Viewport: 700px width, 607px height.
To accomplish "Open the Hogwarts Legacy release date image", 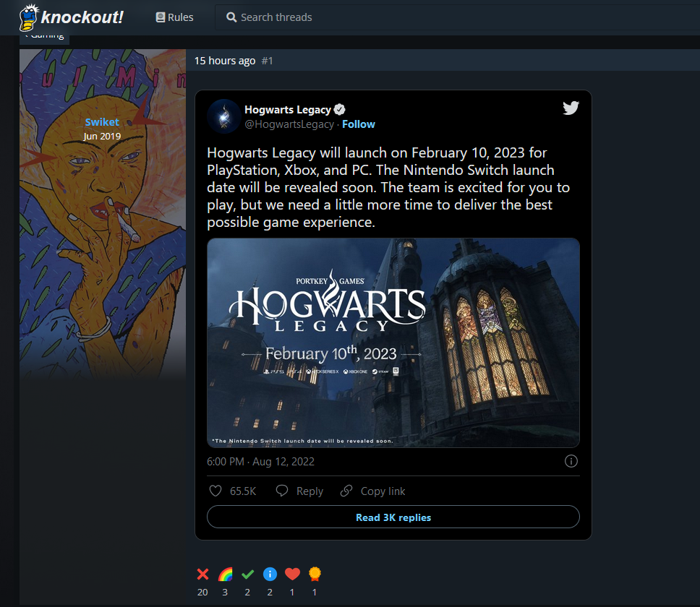I will pos(393,343).
